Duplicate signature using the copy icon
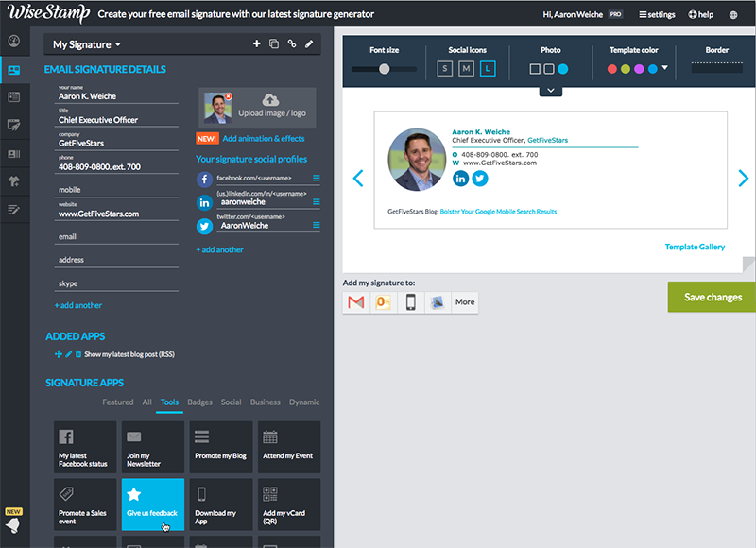 pyautogui.click(x=274, y=43)
